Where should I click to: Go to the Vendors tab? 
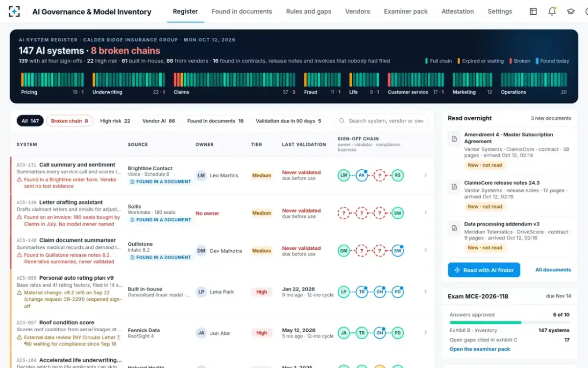pyautogui.click(x=358, y=11)
